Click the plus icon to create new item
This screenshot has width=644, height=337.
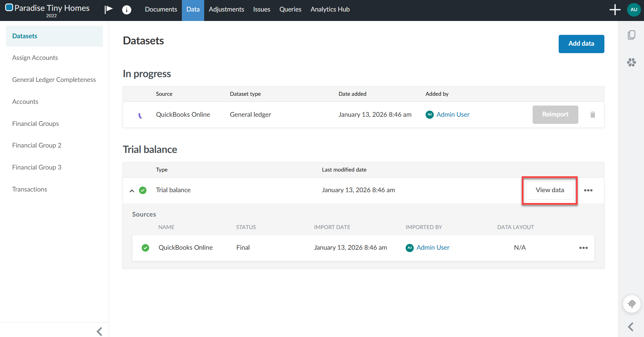pyautogui.click(x=615, y=9)
